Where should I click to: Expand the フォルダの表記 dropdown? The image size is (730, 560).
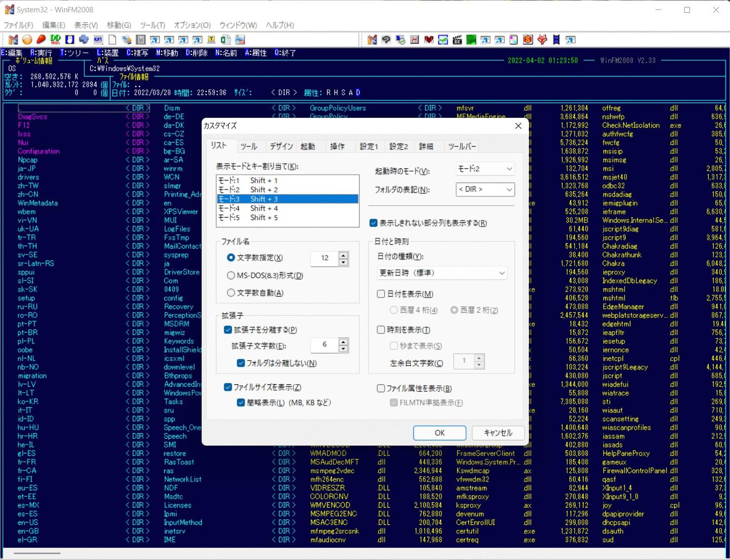(485, 189)
